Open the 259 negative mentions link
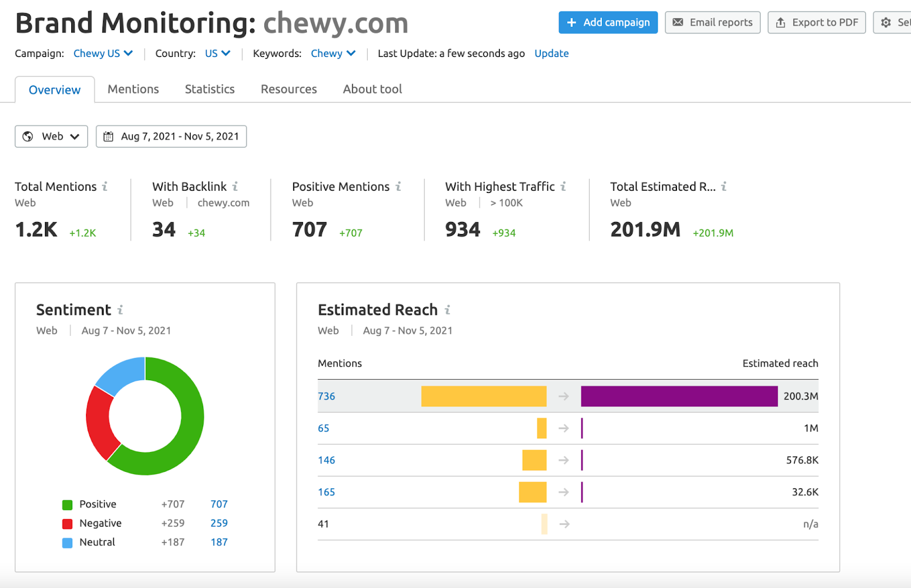 click(x=219, y=523)
